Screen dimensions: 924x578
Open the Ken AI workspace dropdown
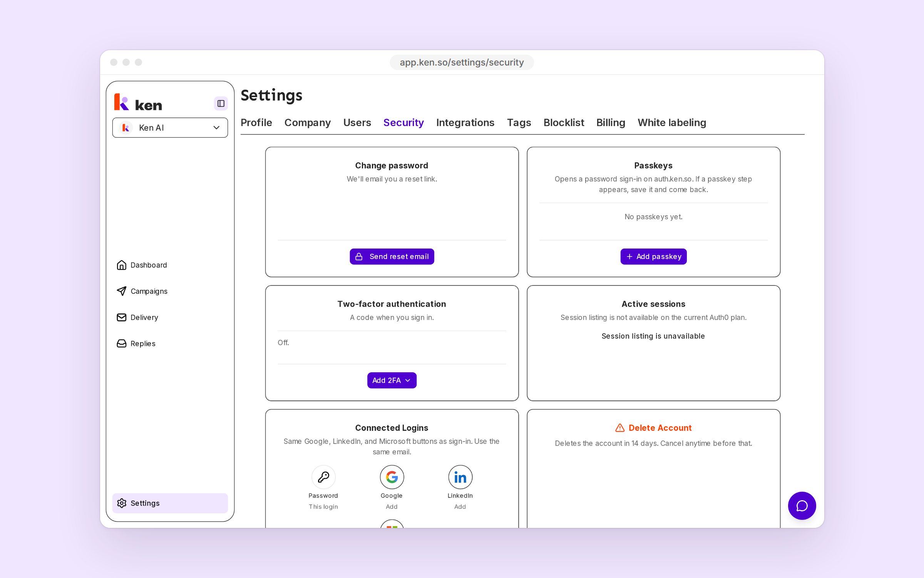(x=170, y=128)
